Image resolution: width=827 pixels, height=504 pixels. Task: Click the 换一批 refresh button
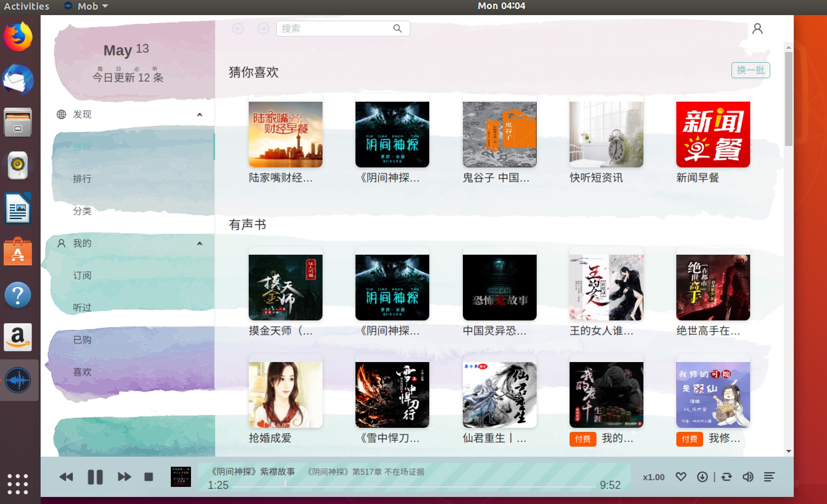point(750,70)
